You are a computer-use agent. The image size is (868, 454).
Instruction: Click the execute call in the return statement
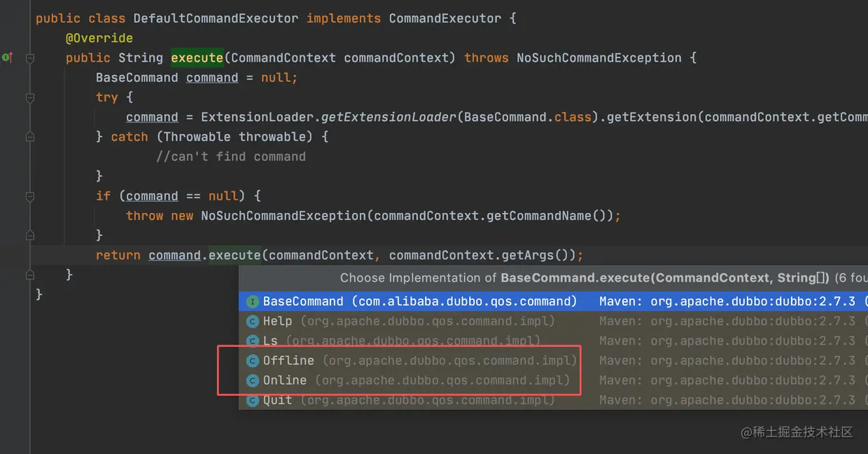pyautogui.click(x=234, y=255)
